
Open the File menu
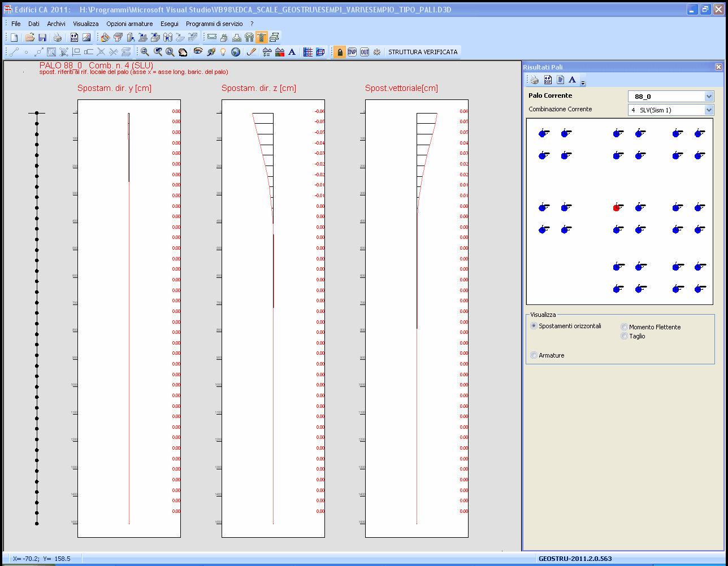click(16, 24)
